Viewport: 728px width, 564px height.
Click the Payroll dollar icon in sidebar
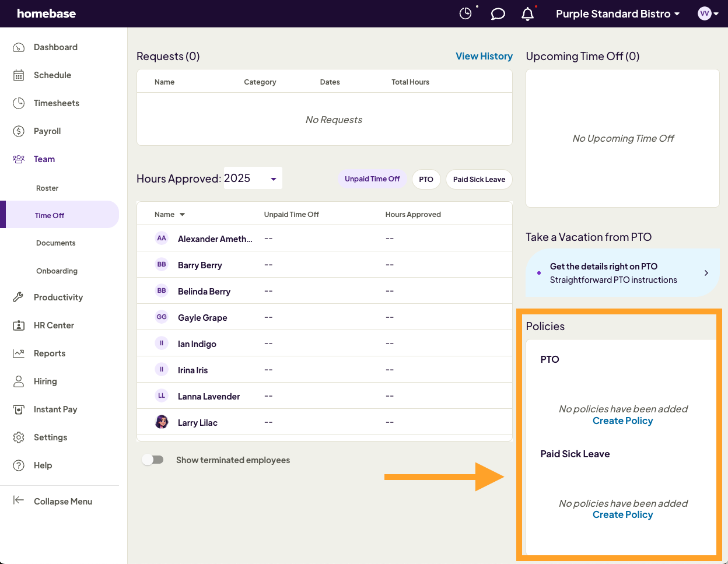(19, 131)
